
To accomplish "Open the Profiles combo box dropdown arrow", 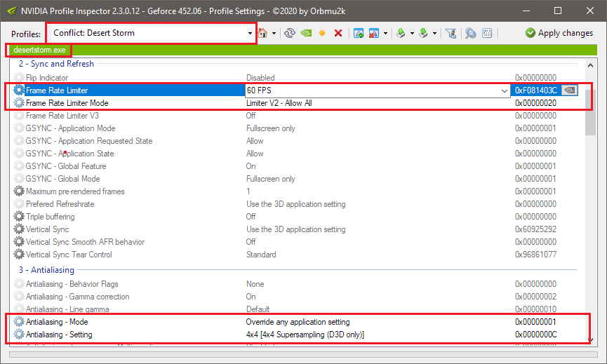I will pyautogui.click(x=250, y=33).
